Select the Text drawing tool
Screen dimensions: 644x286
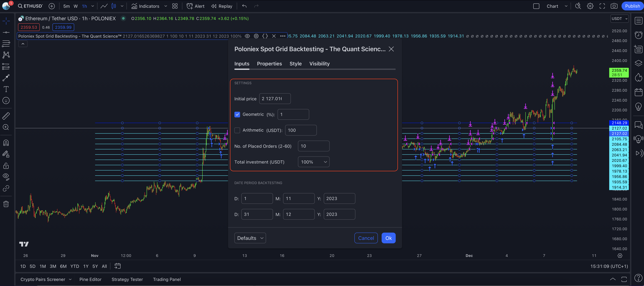(6, 89)
